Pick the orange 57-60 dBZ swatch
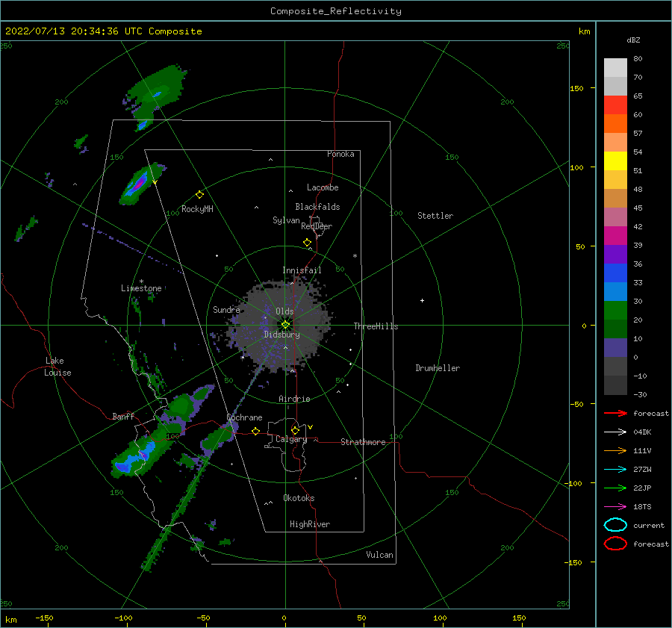The height and width of the screenshot is (628, 672). 615,123
